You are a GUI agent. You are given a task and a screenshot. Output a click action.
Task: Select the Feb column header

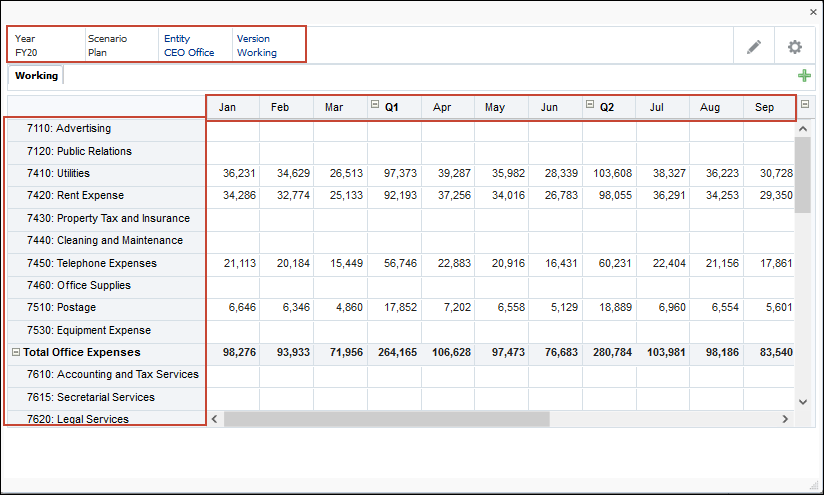(x=286, y=108)
